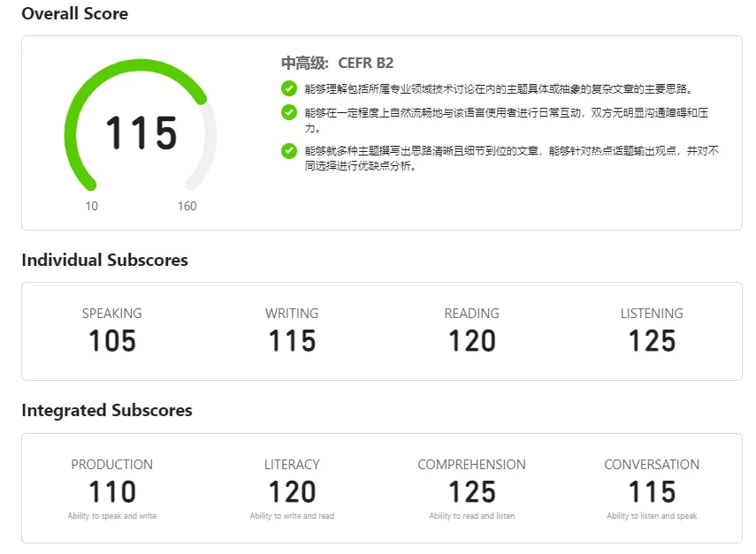Image resolution: width=756 pixels, height=554 pixels.
Task: Click the 115 score under WRITING
Action: (292, 341)
